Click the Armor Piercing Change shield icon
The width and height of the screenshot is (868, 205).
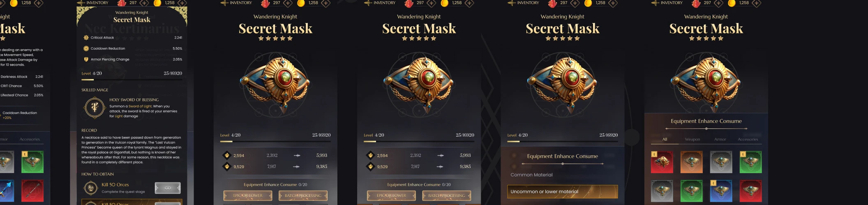[86, 59]
